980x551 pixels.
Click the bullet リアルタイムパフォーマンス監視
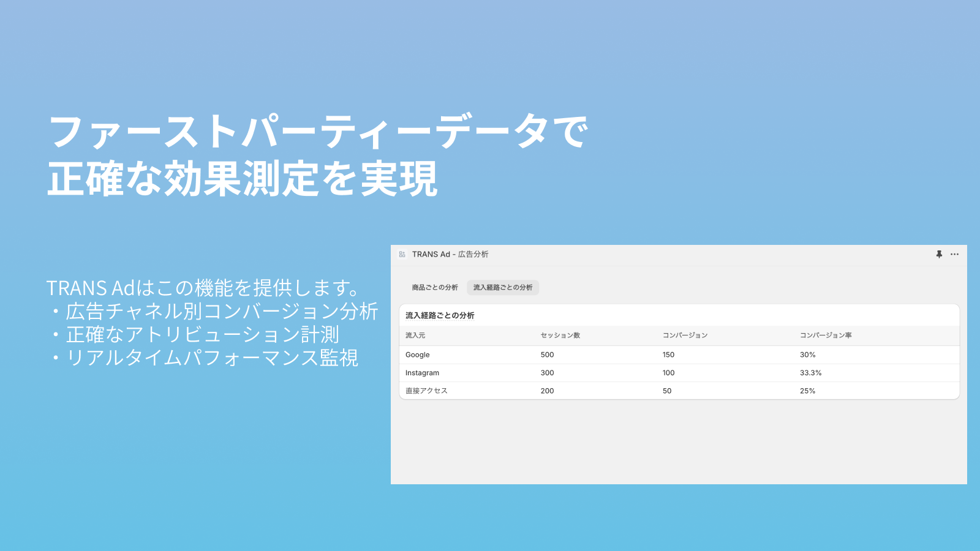coord(212,358)
